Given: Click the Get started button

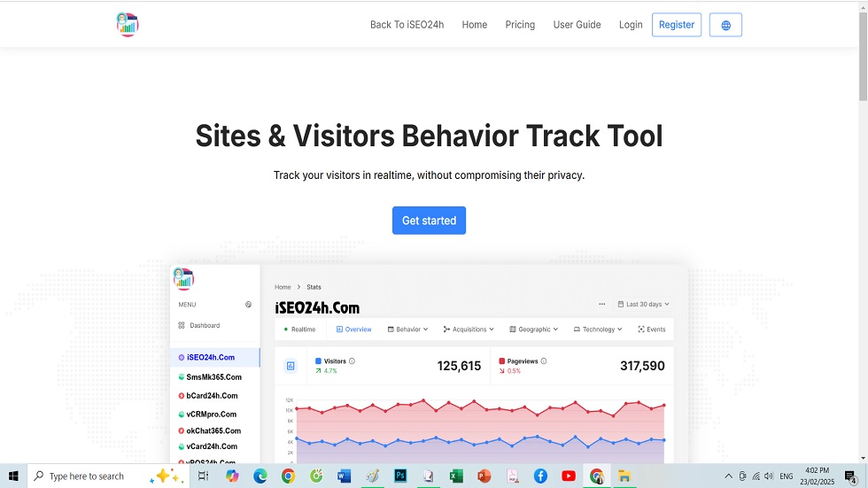Looking at the screenshot, I should [429, 221].
